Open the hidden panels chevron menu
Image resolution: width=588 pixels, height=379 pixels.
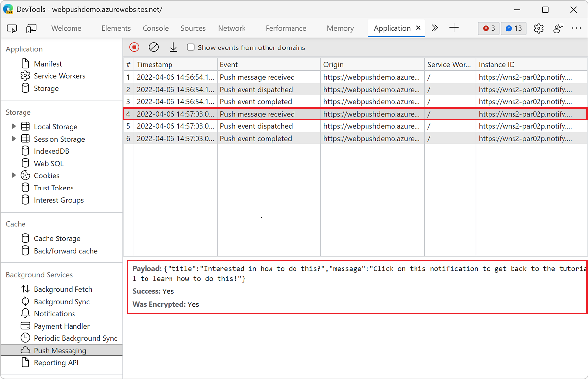coord(435,28)
